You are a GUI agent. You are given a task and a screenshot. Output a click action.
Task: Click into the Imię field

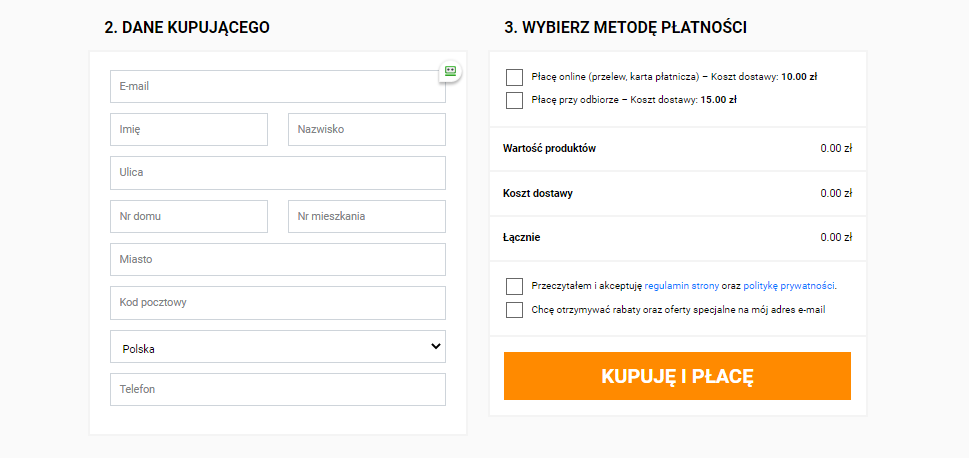189,130
